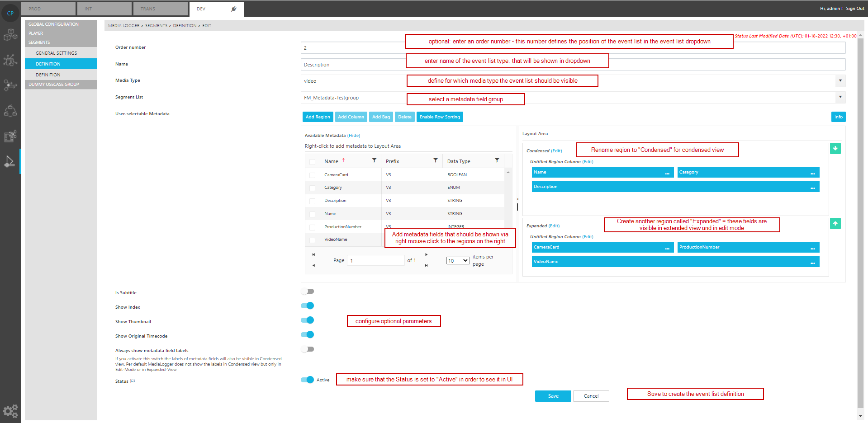Move Expanded region up with green arrow
The image size is (868, 423).
pyautogui.click(x=835, y=224)
